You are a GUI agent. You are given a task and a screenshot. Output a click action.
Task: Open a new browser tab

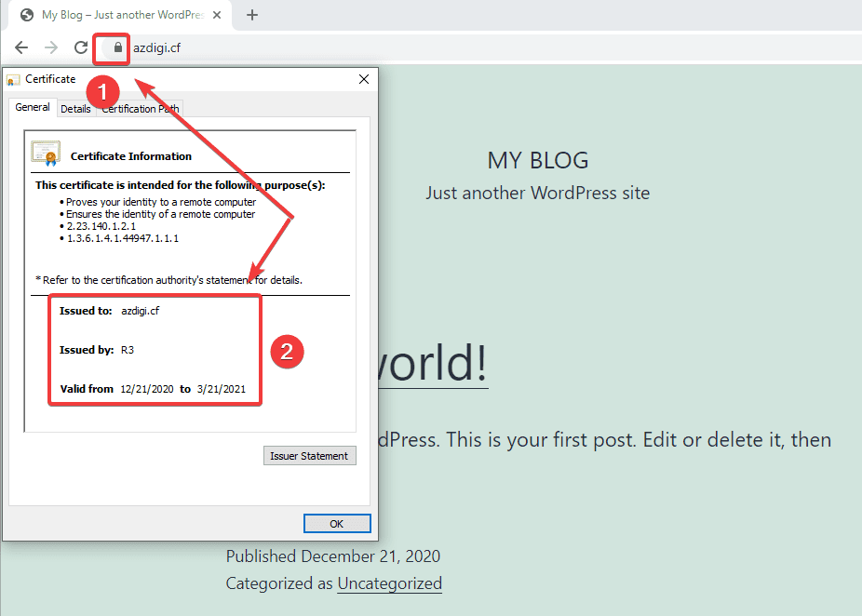(x=251, y=15)
